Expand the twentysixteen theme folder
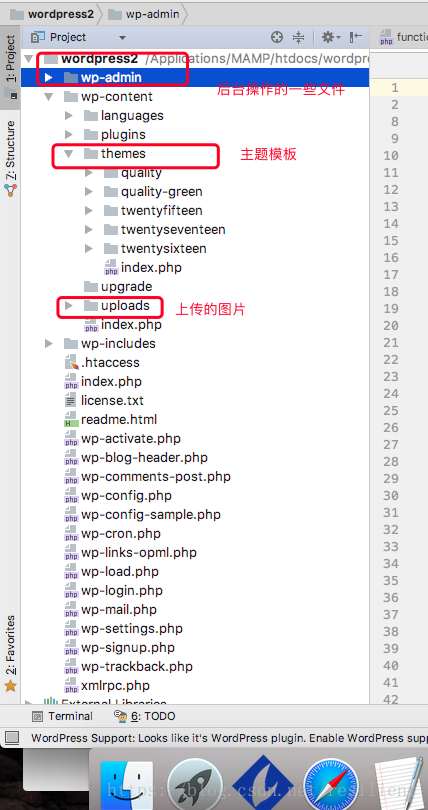Viewport: 428px width, 810px height. click(89, 249)
